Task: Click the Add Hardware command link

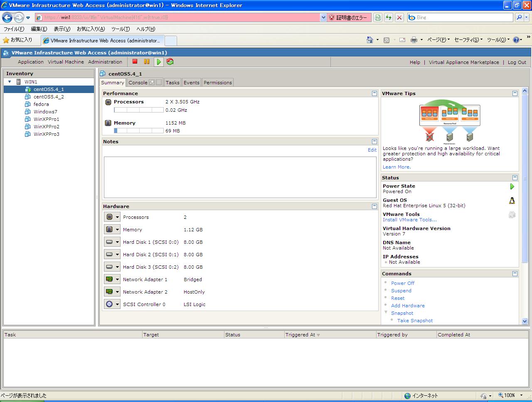Action: click(x=408, y=306)
